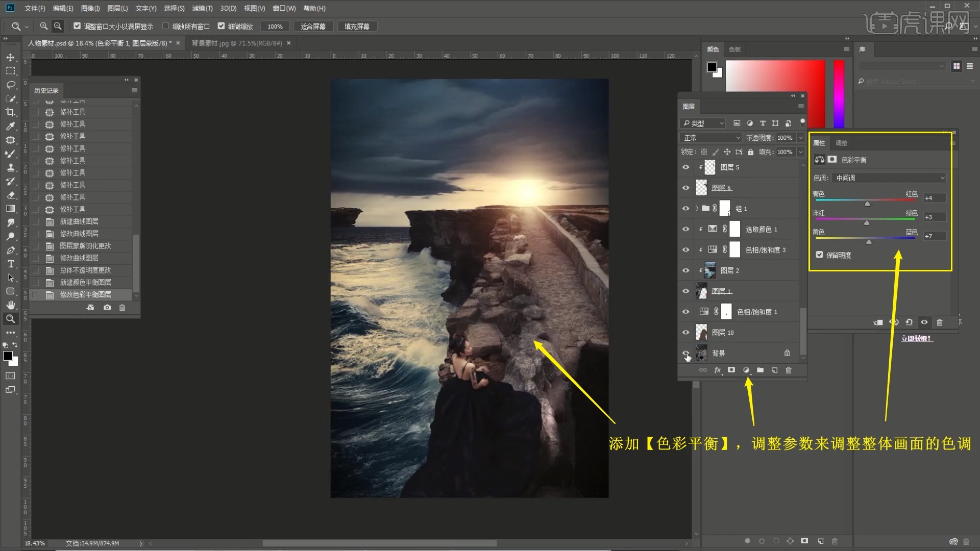
Task: Pick the Lasso tool
Action: tap(10, 85)
